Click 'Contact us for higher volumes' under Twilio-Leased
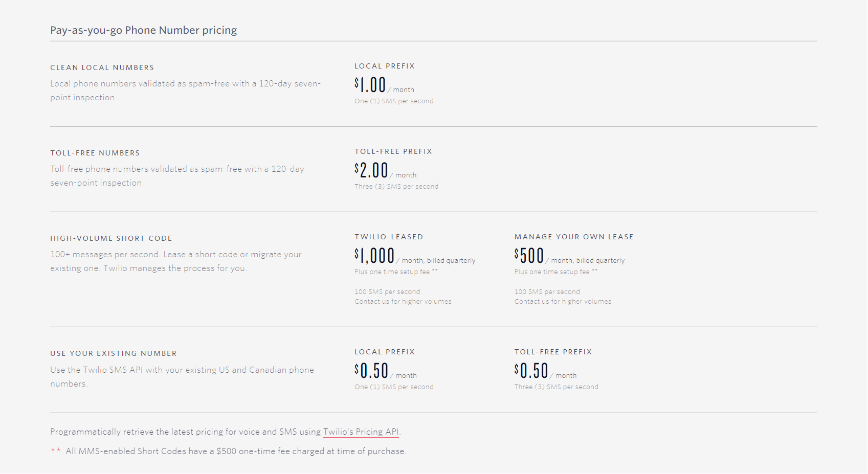The image size is (868, 474). coord(403,302)
